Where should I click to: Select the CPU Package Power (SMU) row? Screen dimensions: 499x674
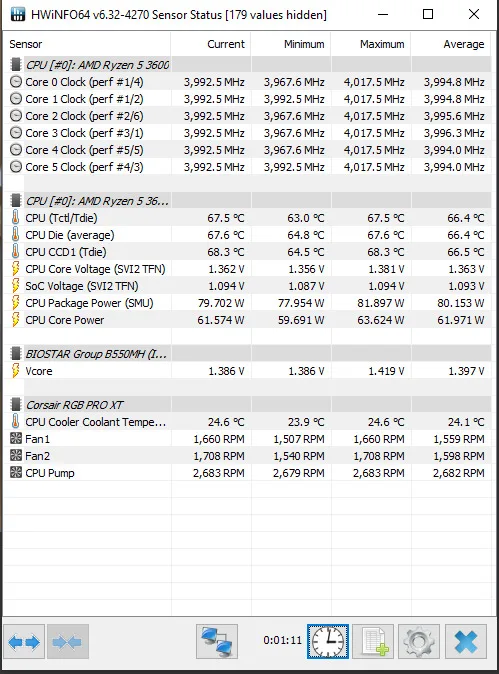click(x=247, y=303)
